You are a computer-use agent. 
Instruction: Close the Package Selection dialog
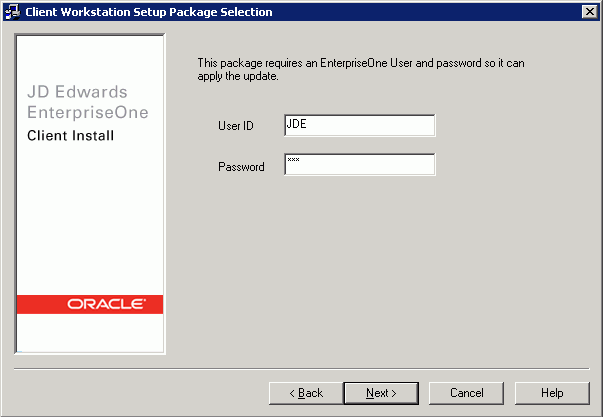click(x=590, y=12)
